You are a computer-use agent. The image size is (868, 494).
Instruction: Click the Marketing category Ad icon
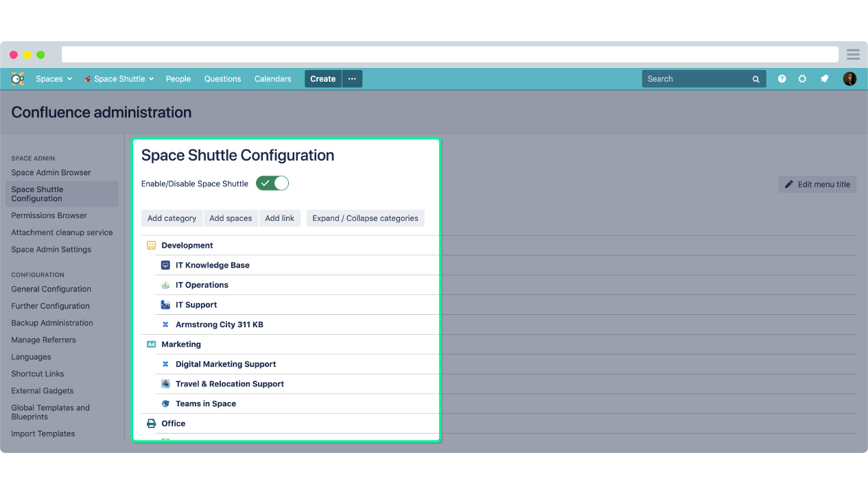(152, 344)
